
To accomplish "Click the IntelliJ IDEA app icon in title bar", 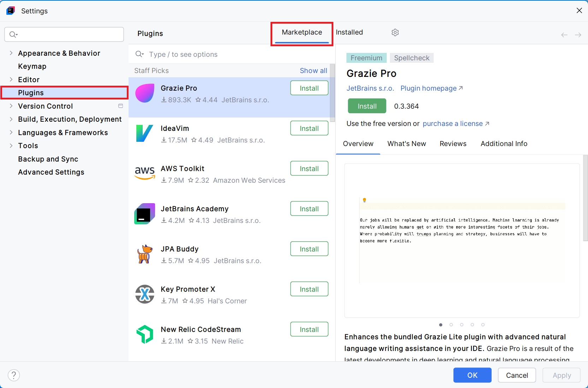I will tap(11, 11).
